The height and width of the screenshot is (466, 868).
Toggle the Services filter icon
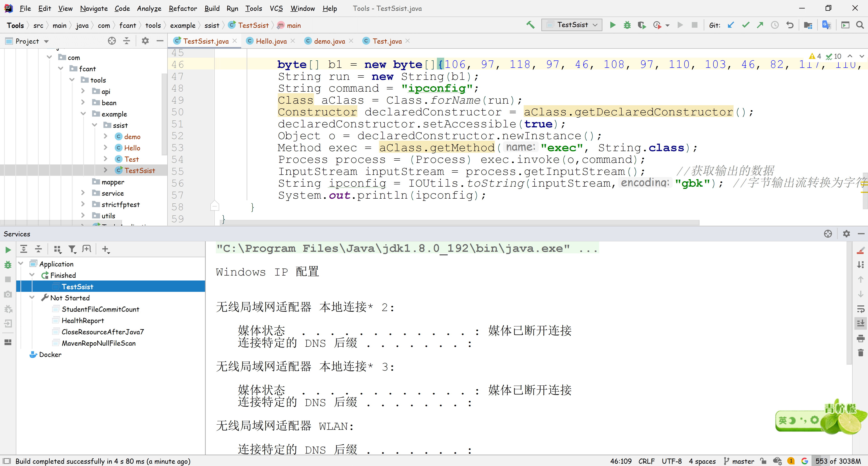72,249
